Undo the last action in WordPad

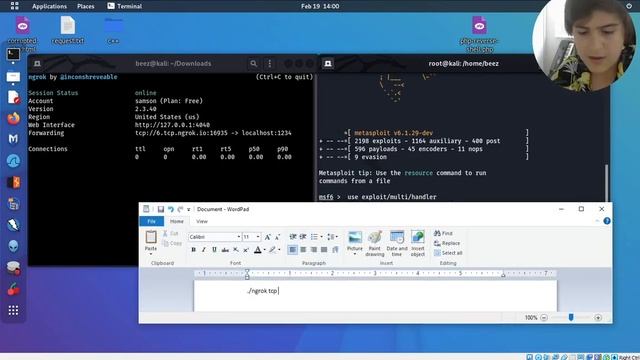coord(171,209)
